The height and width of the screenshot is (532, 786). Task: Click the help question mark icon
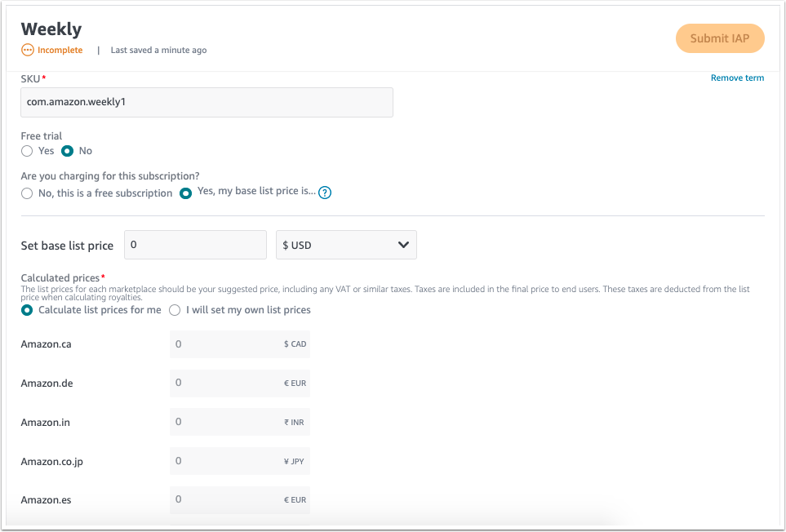(x=325, y=193)
